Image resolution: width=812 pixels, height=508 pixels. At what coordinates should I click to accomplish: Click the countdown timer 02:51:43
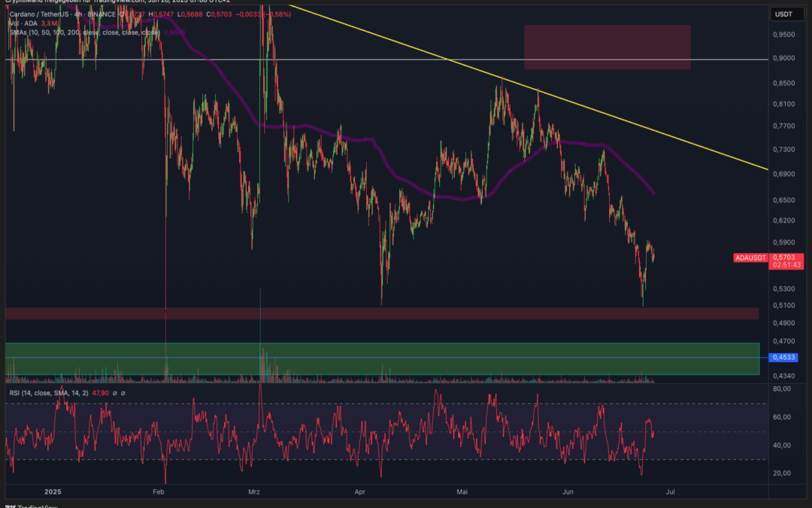click(786, 265)
